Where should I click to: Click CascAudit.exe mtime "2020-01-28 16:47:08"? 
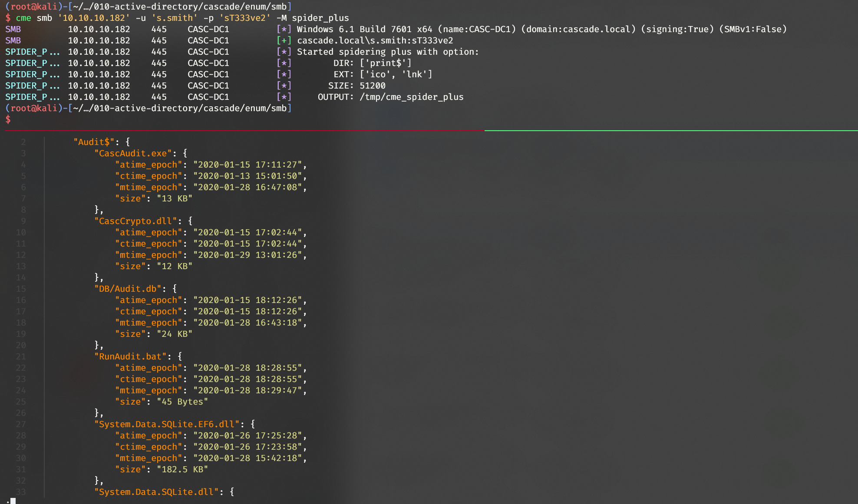pos(247,187)
